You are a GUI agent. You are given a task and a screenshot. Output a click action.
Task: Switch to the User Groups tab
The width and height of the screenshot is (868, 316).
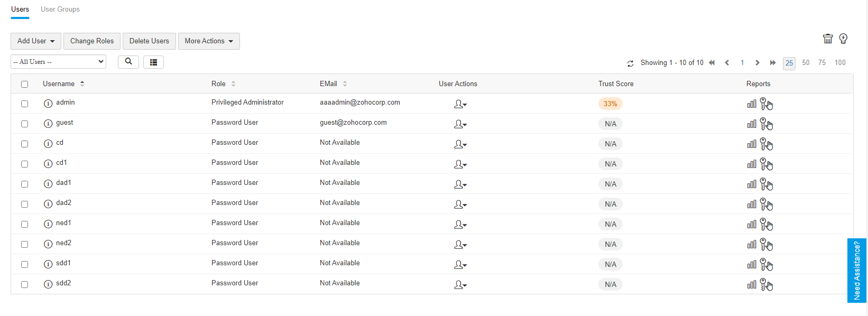[x=60, y=10]
